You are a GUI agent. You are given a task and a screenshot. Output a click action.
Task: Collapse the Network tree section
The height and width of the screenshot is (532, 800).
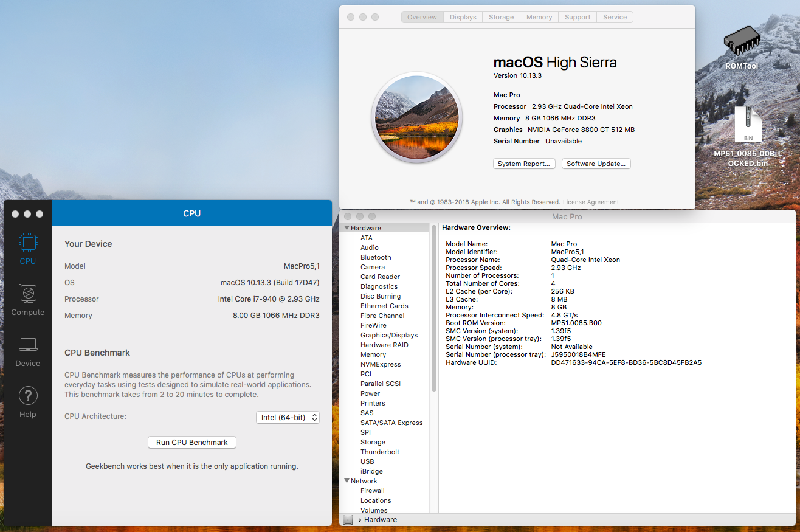(x=347, y=481)
